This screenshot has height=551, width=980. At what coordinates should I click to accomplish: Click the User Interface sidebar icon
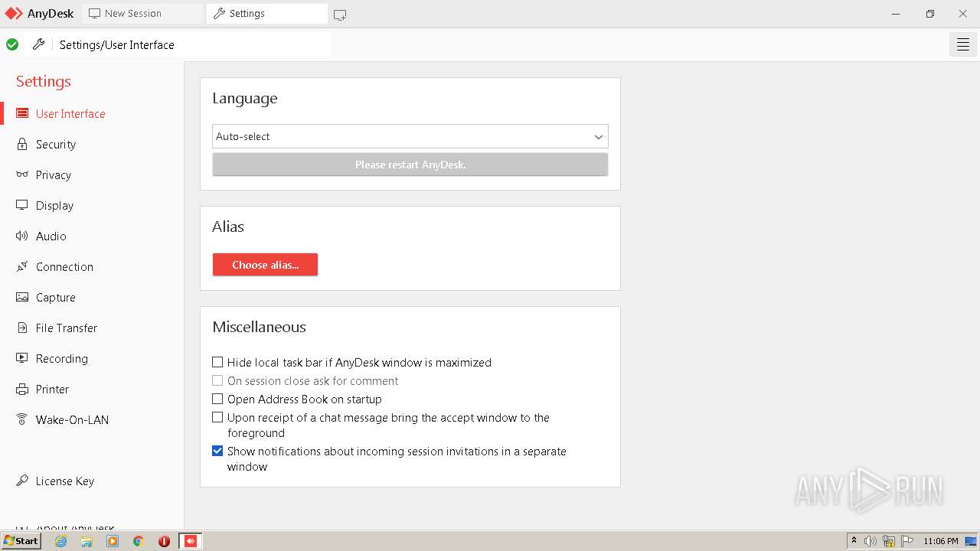[22, 113]
